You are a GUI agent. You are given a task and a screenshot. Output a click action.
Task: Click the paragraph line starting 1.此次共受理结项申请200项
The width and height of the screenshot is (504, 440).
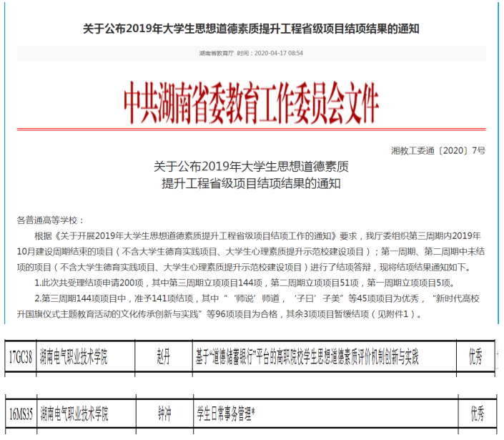pos(245,283)
